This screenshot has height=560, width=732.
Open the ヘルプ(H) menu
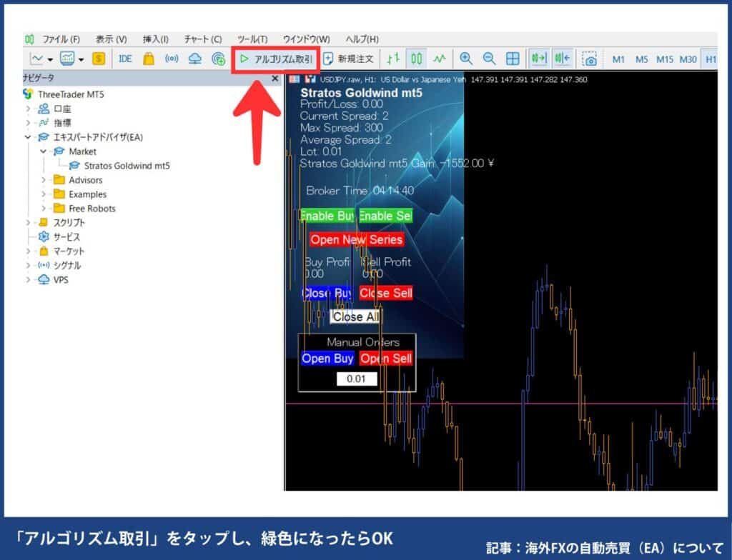362,39
